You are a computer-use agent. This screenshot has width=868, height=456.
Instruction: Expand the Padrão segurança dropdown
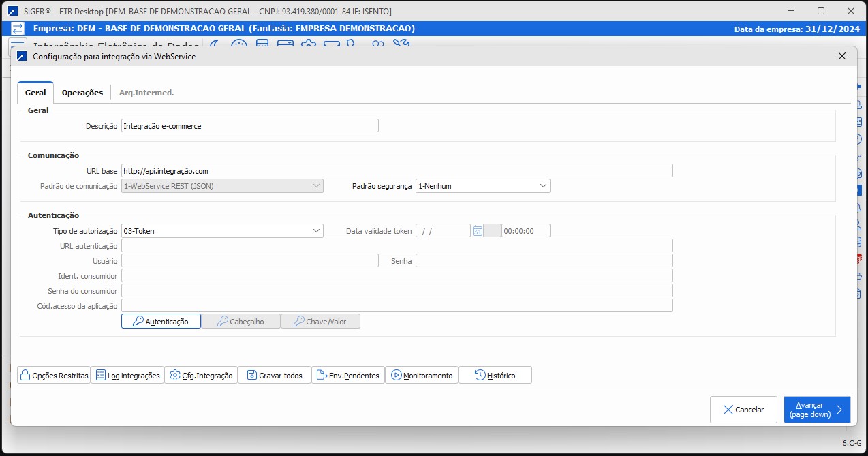point(543,186)
